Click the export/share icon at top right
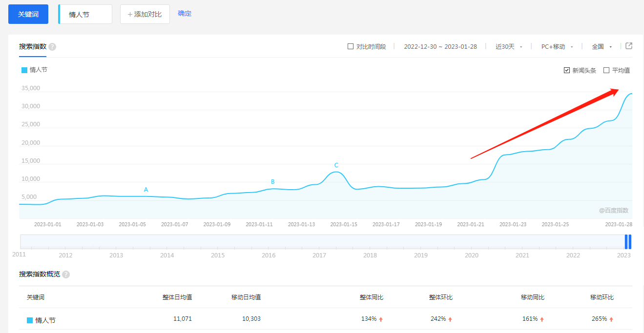 pyautogui.click(x=629, y=46)
